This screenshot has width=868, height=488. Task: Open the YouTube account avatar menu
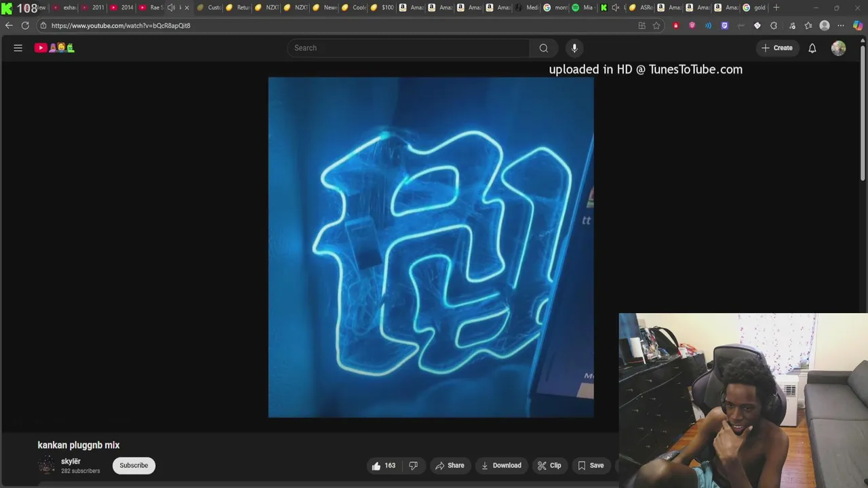[x=839, y=48]
